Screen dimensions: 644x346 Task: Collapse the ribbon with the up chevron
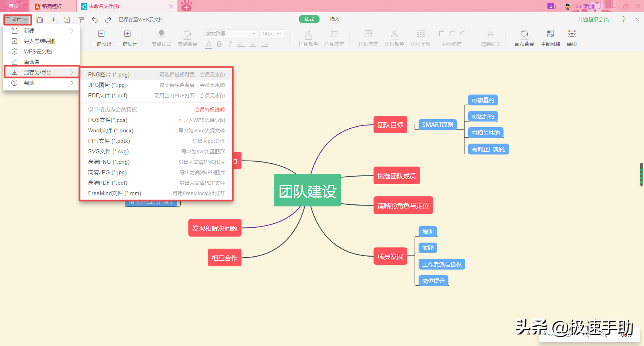pos(636,19)
